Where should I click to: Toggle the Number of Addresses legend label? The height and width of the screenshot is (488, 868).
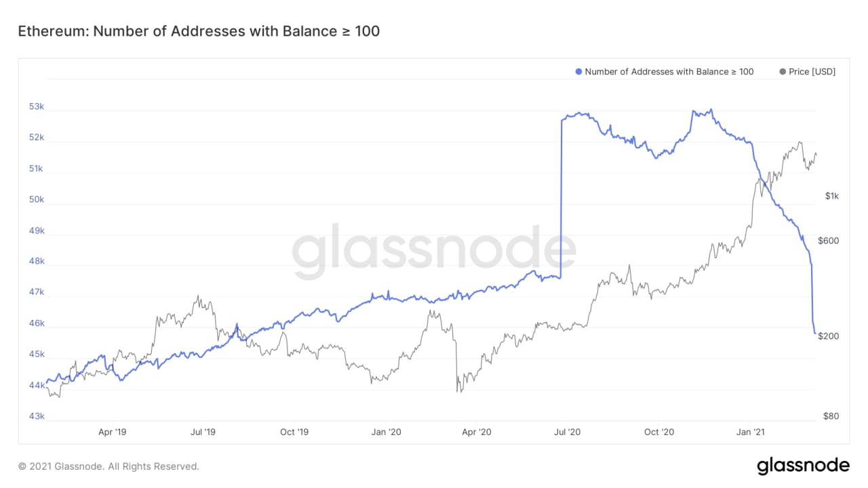pyautogui.click(x=669, y=72)
